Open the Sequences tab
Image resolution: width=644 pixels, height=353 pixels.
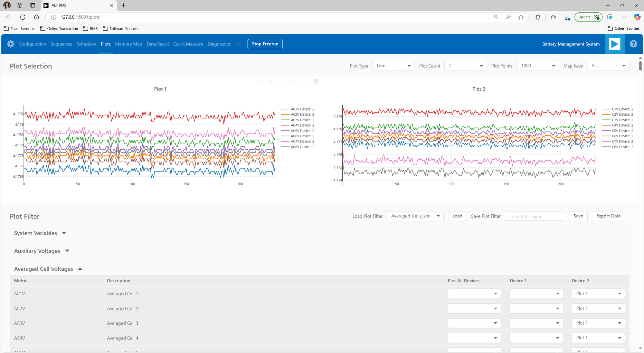pyautogui.click(x=61, y=44)
